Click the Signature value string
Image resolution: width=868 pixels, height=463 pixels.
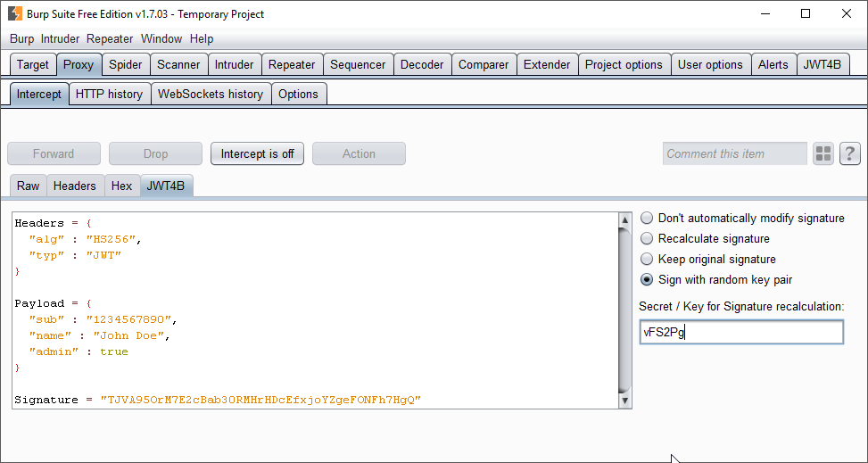[x=260, y=400]
